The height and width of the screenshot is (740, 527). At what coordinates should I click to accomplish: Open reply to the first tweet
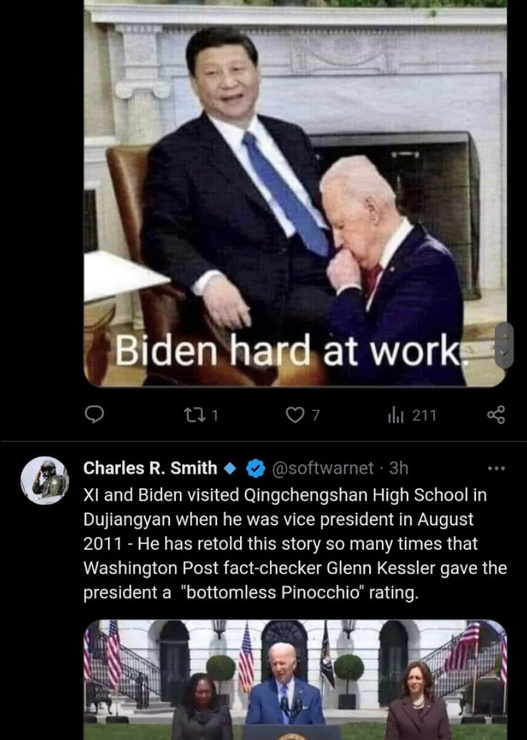click(94, 415)
